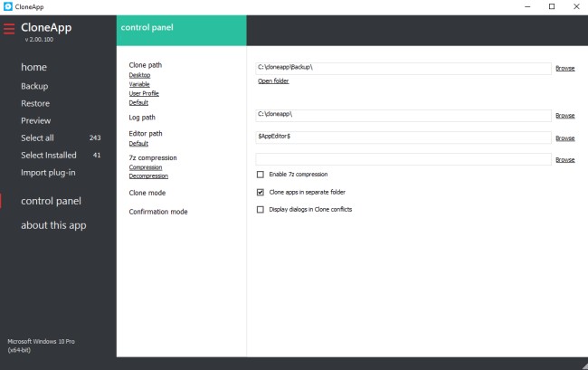Open the Restore sidebar item
Viewport: 588px width, 370px height.
(35, 103)
